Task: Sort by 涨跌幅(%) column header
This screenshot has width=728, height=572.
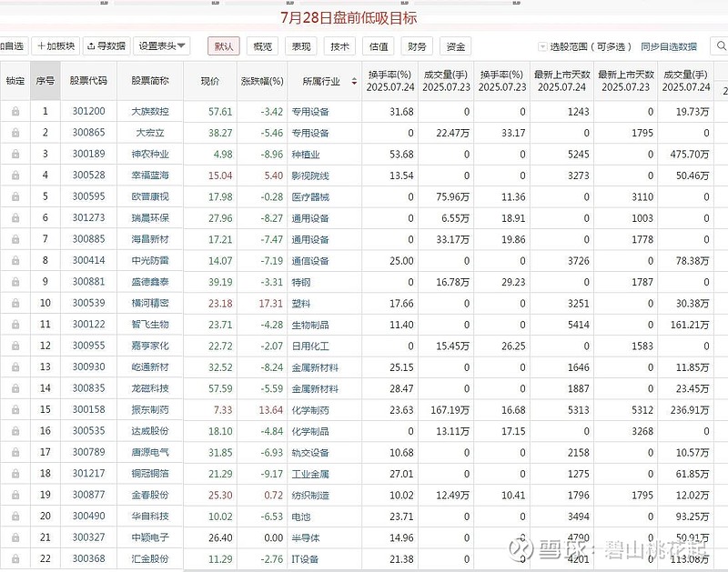Action: tap(262, 81)
